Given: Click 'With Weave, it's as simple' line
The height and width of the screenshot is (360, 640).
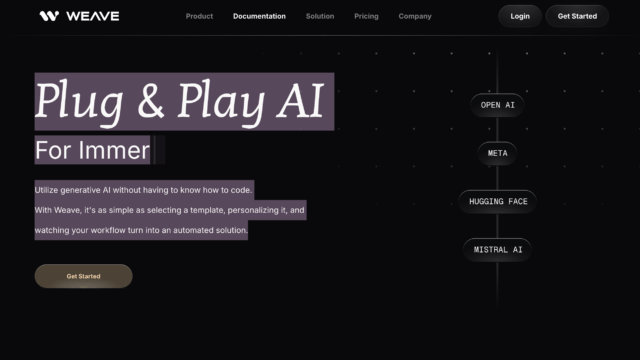Looking at the screenshot, I should (x=169, y=210).
